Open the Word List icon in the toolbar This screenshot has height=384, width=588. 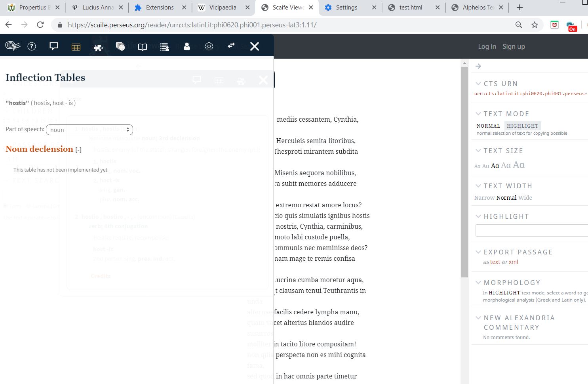point(164,46)
